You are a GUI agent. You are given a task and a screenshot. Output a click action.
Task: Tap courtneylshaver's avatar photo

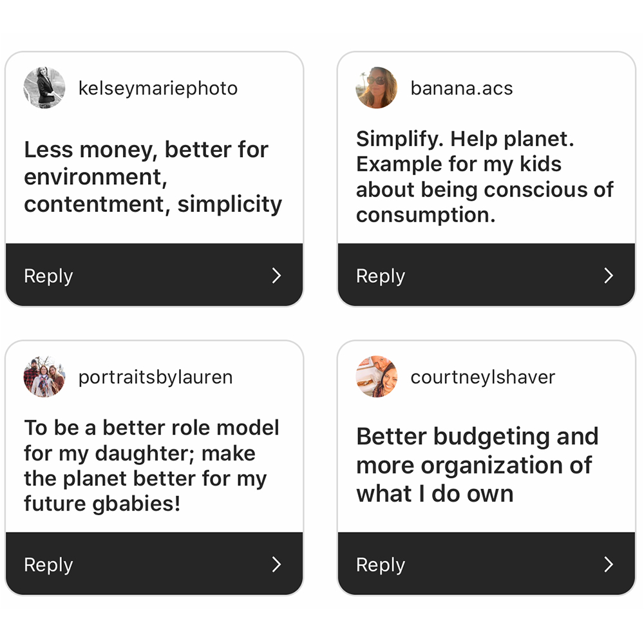pyautogui.click(x=377, y=377)
